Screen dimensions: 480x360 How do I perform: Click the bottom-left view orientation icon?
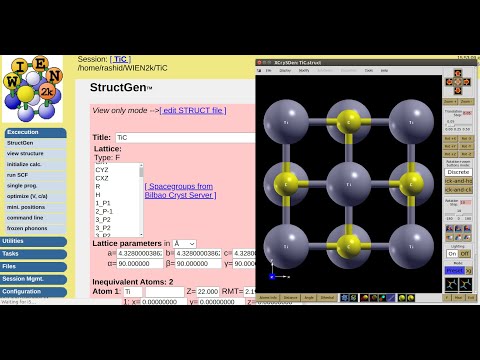[449, 237]
